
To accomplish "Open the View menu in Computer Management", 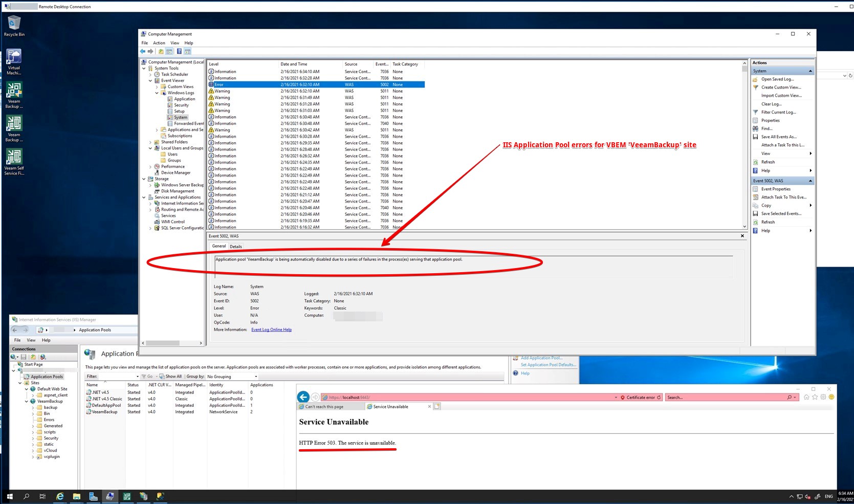I will click(x=175, y=43).
